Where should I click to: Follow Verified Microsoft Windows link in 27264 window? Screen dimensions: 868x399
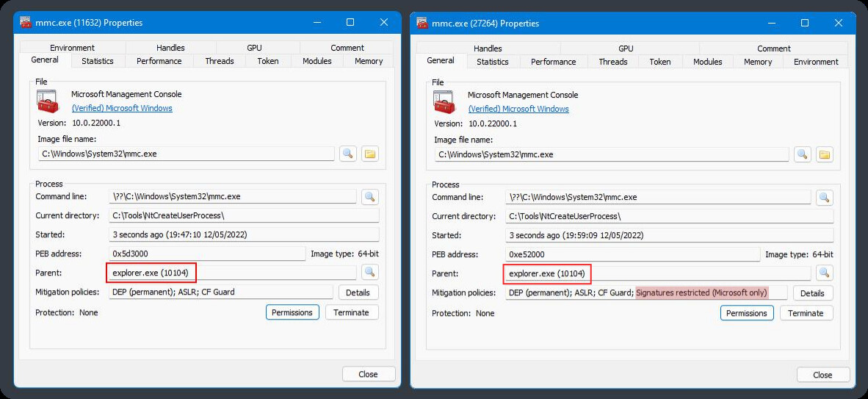tap(518, 109)
